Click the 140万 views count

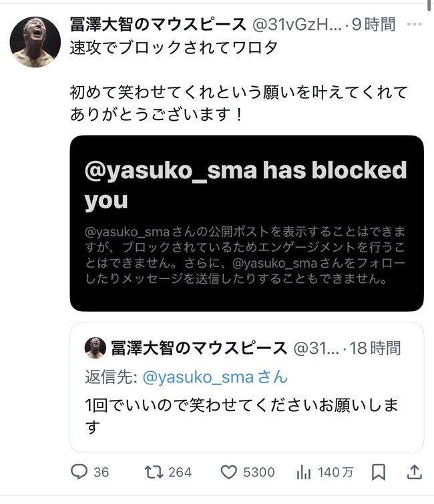[x=336, y=473]
